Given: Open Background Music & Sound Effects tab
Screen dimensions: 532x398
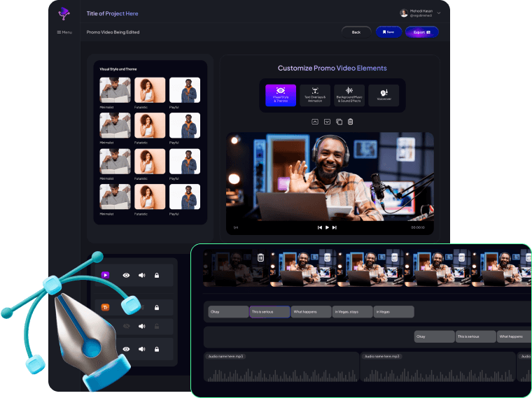Looking at the screenshot, I should pos(349,95).
